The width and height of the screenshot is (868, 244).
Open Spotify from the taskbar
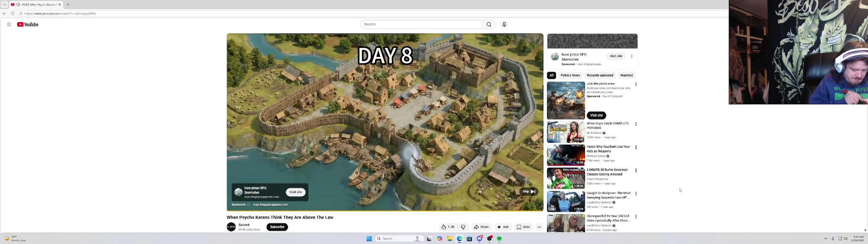pyautogui.click(x=499, y=239)
